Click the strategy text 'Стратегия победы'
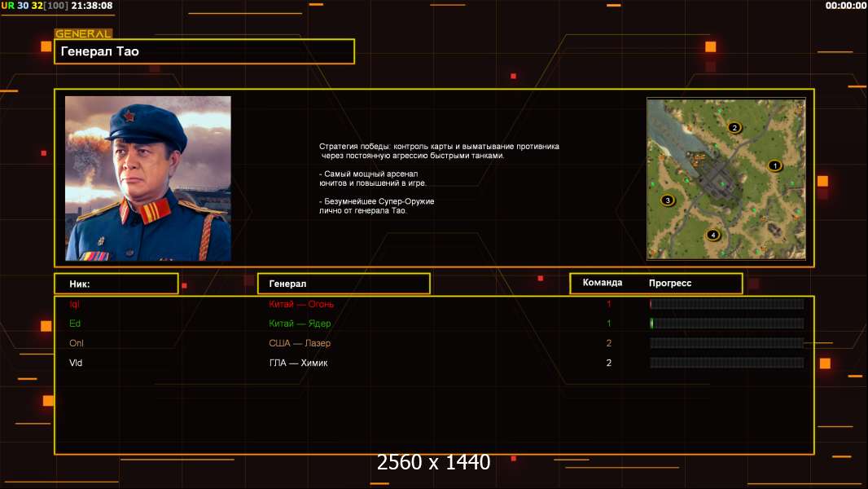The height and width of the screenshot is (489, 868). click(354, 146)
